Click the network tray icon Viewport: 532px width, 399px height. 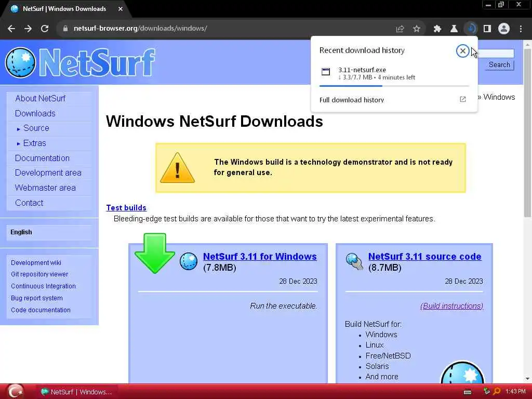click(486, 392)
